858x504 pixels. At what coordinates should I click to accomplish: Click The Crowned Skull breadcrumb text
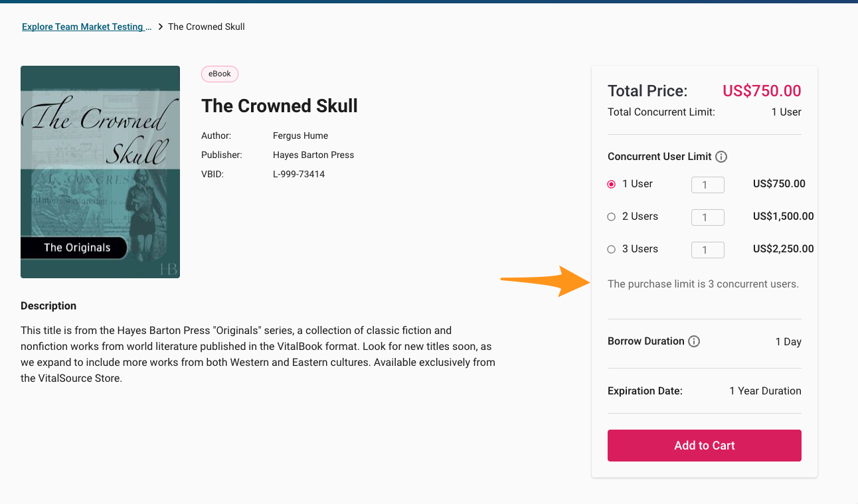207,27
